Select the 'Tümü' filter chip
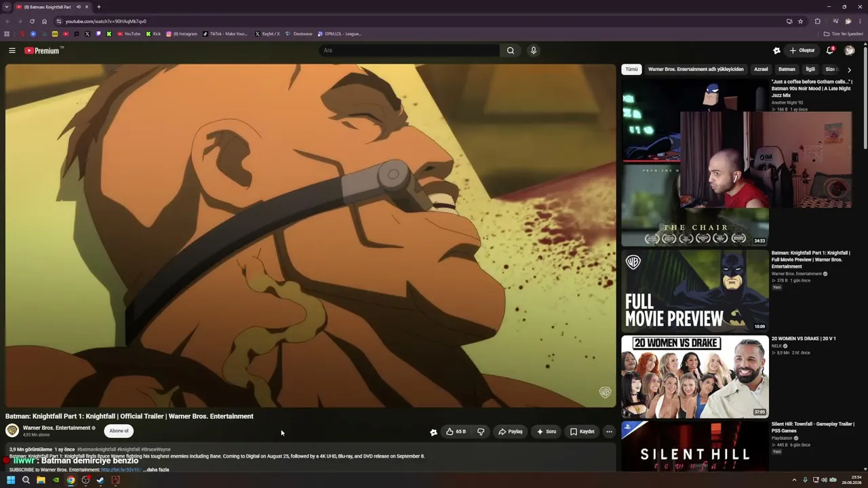 pyautogui.click(x=631, y=69)
